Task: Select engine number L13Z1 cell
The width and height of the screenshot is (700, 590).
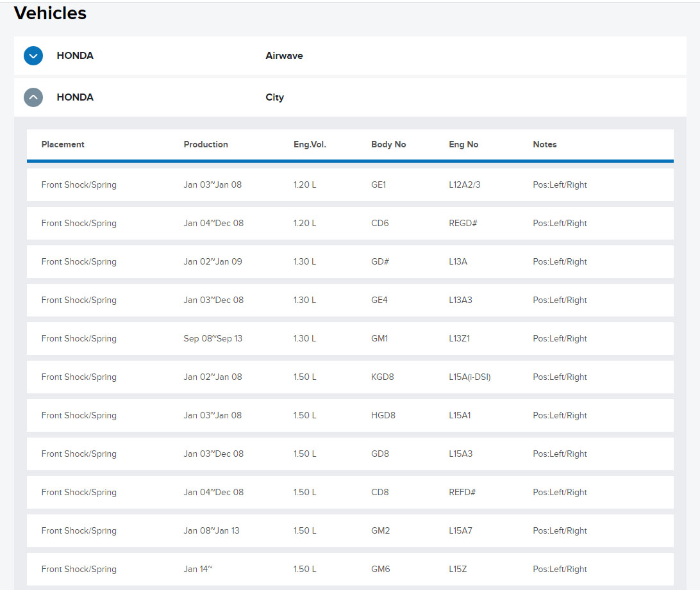Action: tap(460, 338)
